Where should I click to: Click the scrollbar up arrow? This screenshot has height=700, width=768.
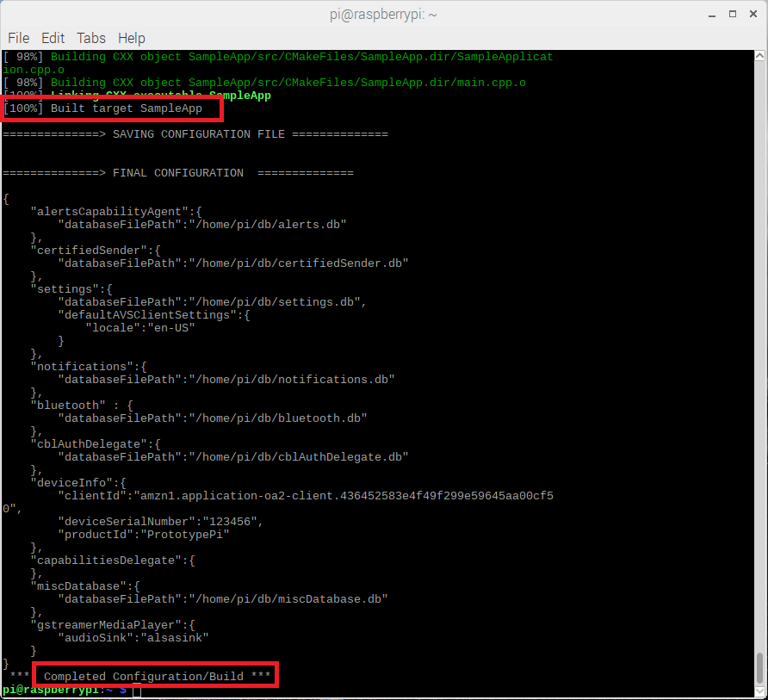click(x=759, y=56)
